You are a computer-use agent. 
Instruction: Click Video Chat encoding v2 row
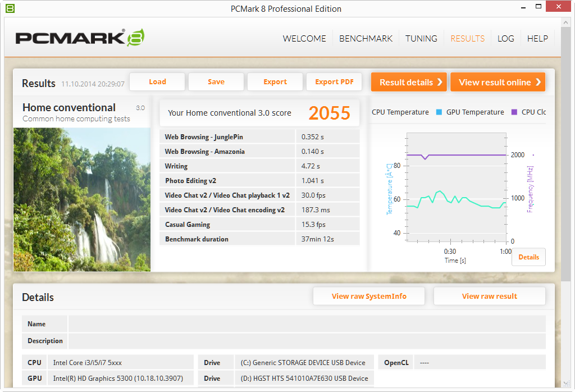pyautogui.click(x=259, y=209)
